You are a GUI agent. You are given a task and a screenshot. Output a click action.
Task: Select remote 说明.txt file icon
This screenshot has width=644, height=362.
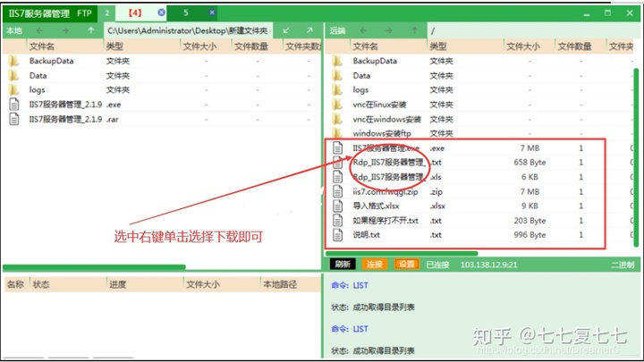337,235
